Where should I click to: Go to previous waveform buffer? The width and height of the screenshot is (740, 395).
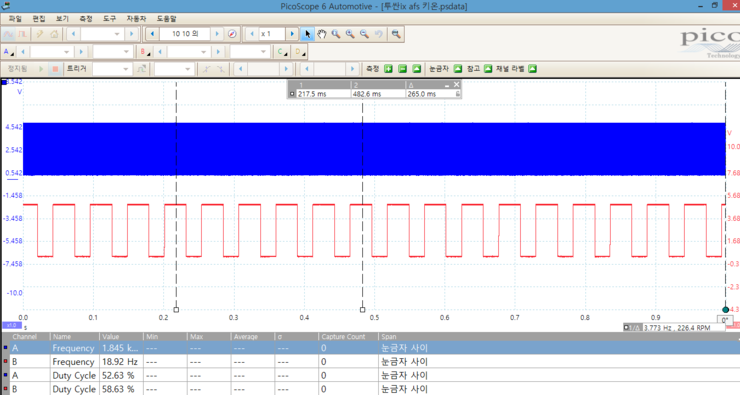coord(152,34)
